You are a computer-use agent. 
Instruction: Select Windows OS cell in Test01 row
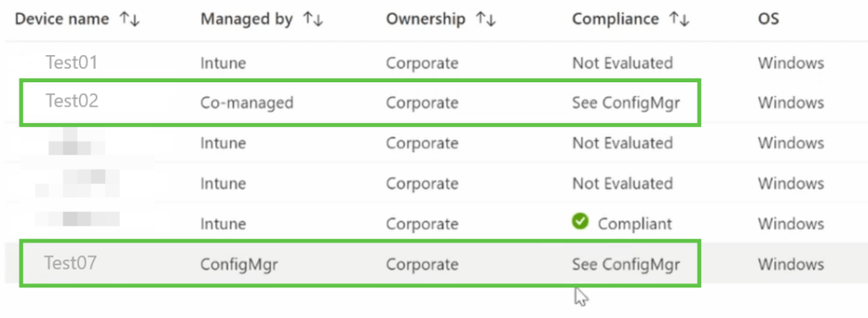791,63
